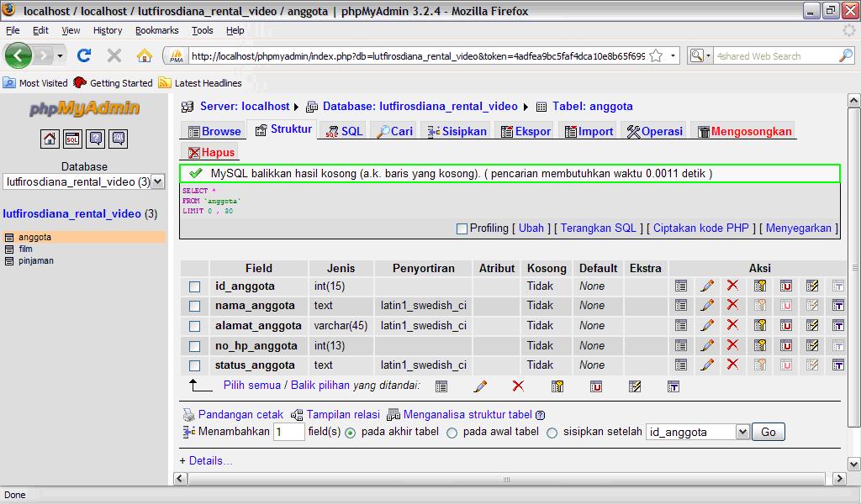Switch to the SQL tab
861x504 pixels.
tap(344, 132)
